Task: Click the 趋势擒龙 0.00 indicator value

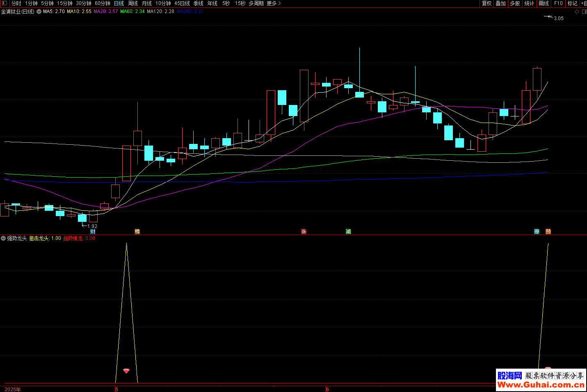Action: click(x=79, y=238)
